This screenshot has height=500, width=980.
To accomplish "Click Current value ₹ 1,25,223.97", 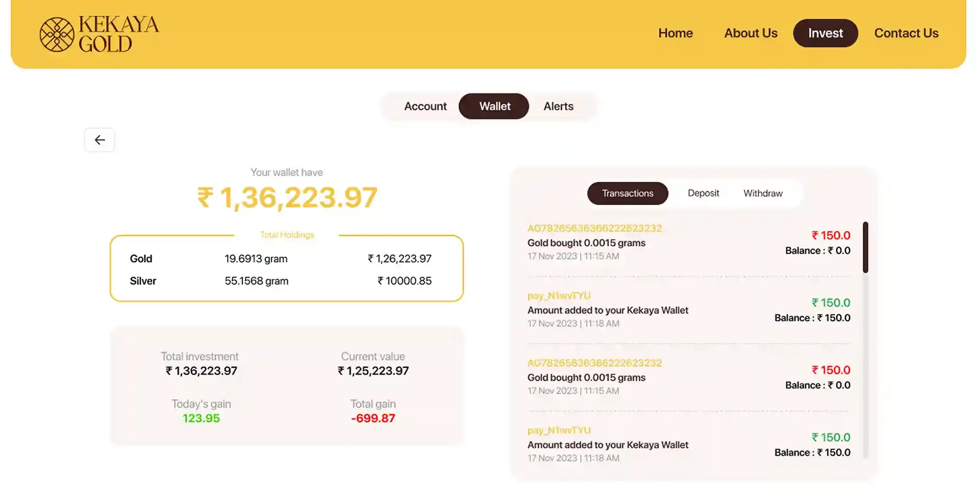I will (x=373, y=371).
